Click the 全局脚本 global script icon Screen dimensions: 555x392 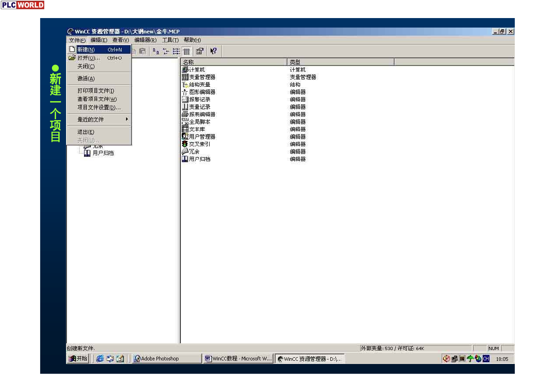(x=185, y=121)
